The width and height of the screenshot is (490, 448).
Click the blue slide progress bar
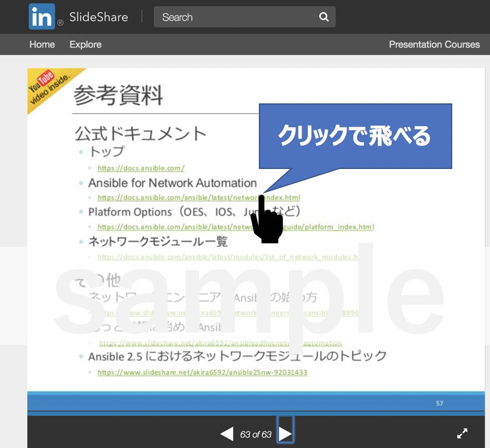coord(256,414)
